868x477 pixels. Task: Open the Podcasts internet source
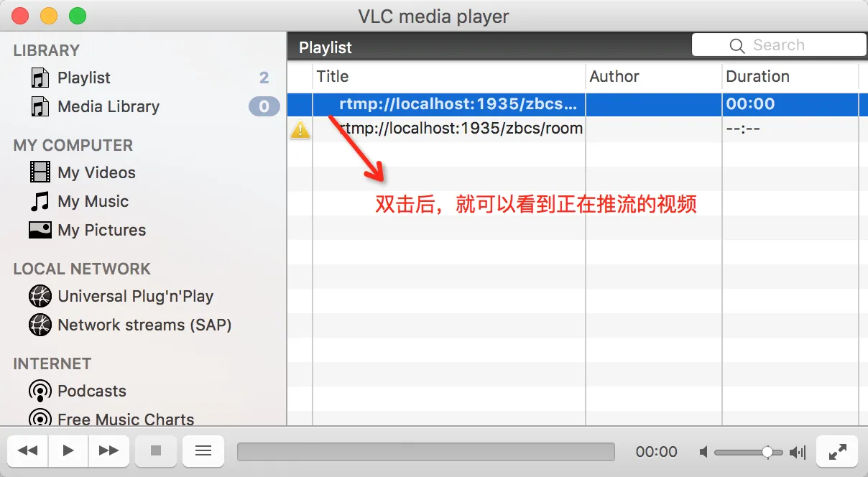point(92,391)
